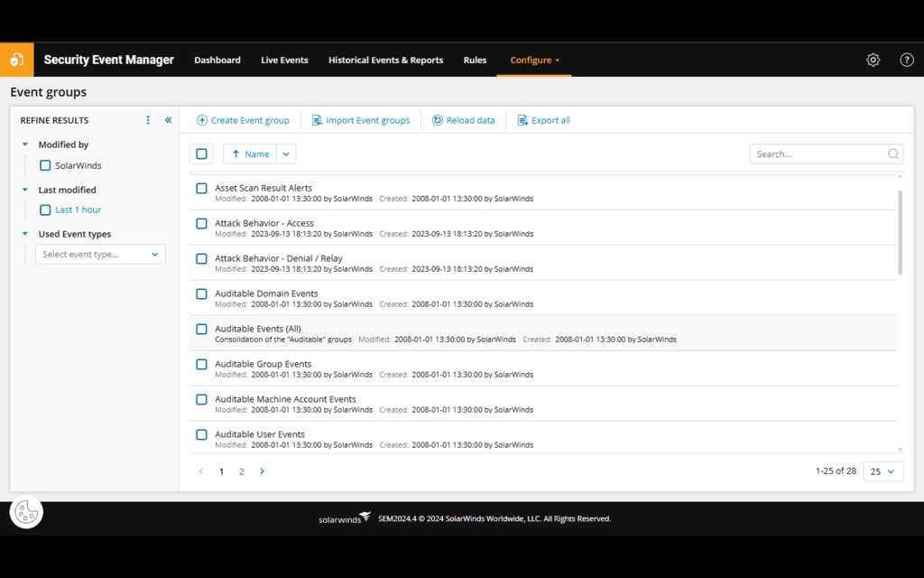This screenshot has width=924, height=578.
Task: Enable the SolarWinds modified-by filter checkbox
Action: click(44, 165)
